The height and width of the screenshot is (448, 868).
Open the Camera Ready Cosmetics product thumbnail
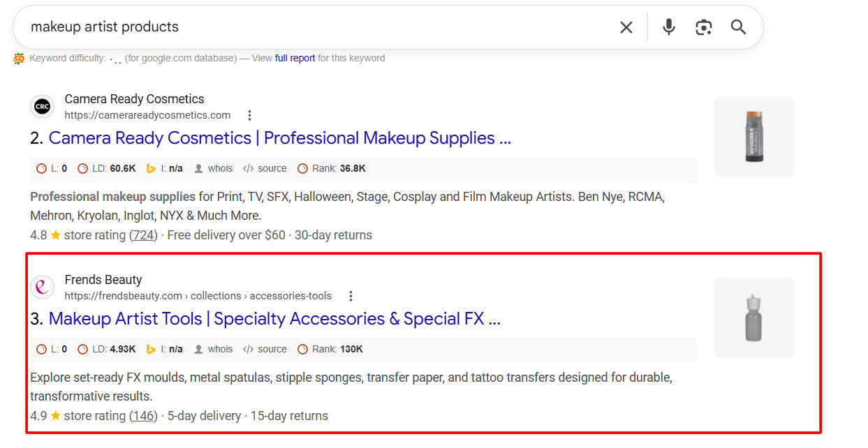(754, 137)
